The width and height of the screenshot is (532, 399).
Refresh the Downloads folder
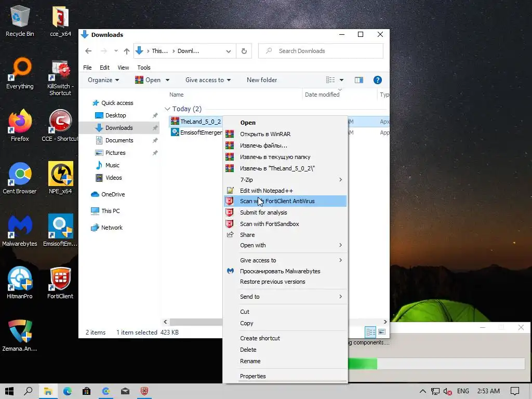[x=244, y=51]
